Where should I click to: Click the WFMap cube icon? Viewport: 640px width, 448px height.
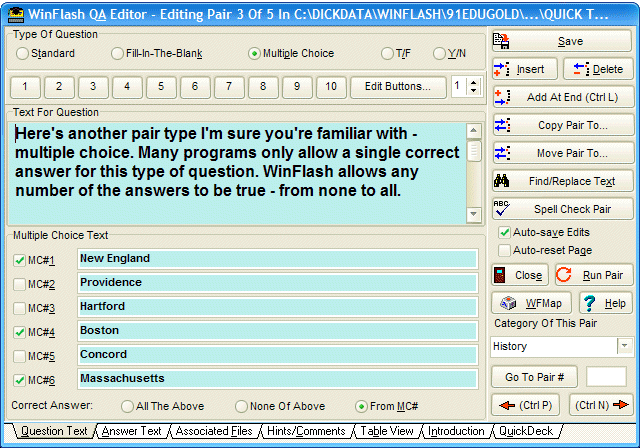point(509,303)
